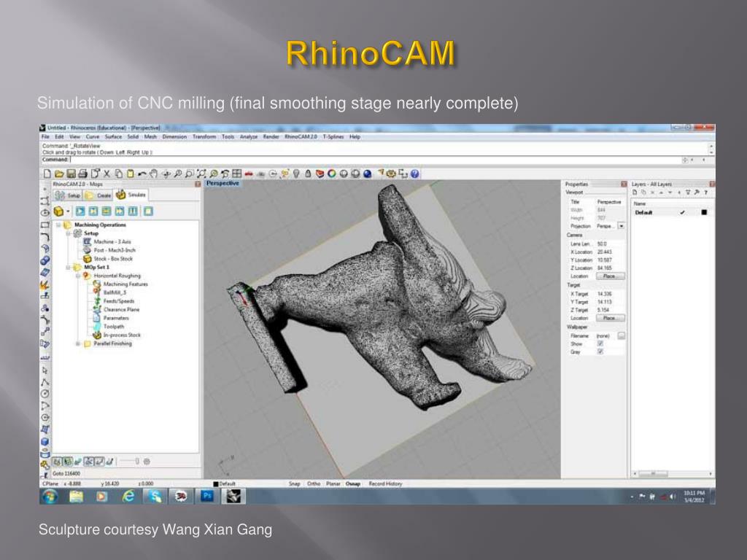Screen dimensions: 747x560
Task: Click the Default layer black color swatch
Action: click(704, 212)
